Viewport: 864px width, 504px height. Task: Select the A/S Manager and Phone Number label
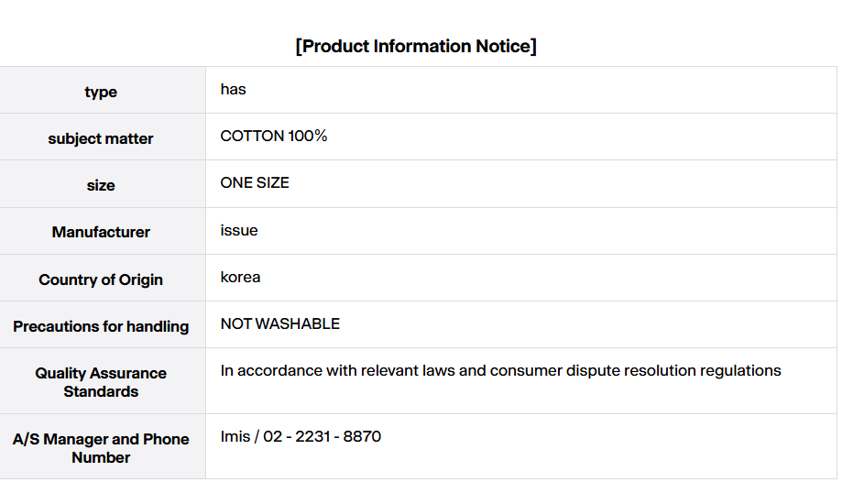(101, 448)
